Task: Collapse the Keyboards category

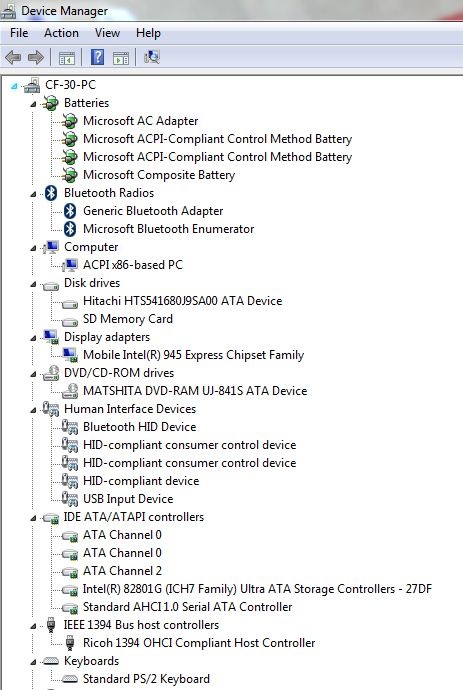Action: 33,662
